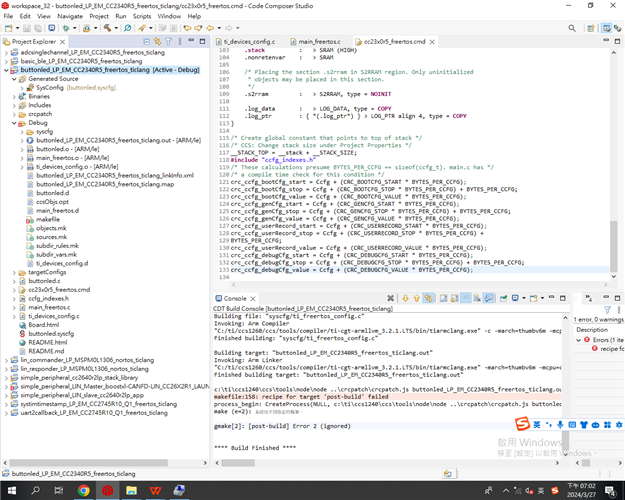Click the Description column header
625x500 pixels.
click(x=592, y=330)
